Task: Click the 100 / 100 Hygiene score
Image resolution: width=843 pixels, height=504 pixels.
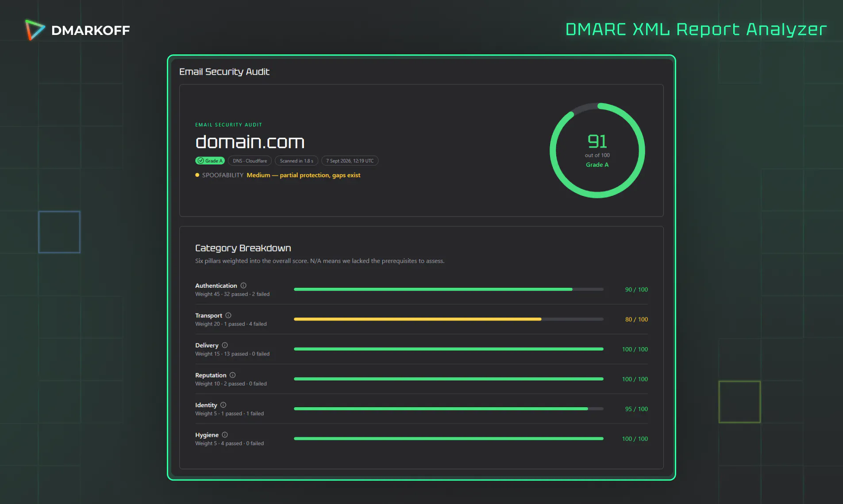Action: (635, 439)
